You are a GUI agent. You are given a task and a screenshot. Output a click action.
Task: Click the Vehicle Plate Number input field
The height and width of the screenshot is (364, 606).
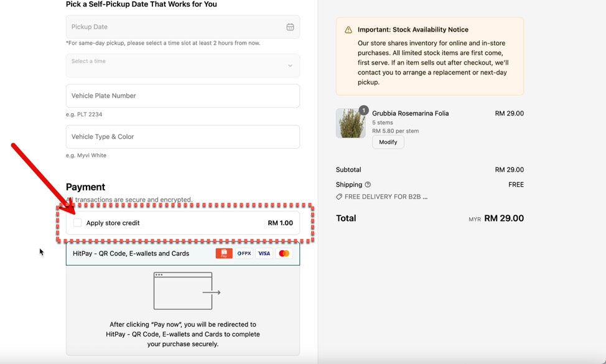click(x=182, y=96)
